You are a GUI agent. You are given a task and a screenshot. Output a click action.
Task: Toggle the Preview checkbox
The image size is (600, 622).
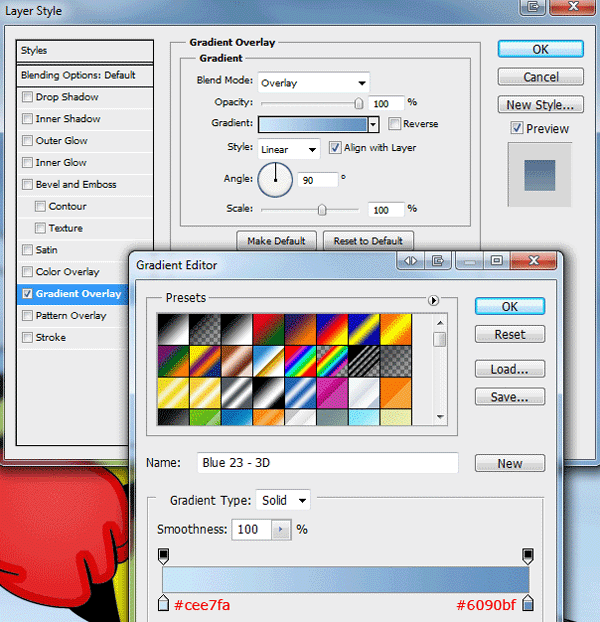(516, 128)
